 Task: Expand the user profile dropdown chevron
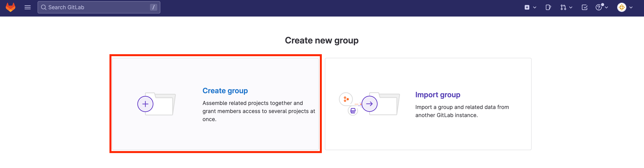pos(631,7)
